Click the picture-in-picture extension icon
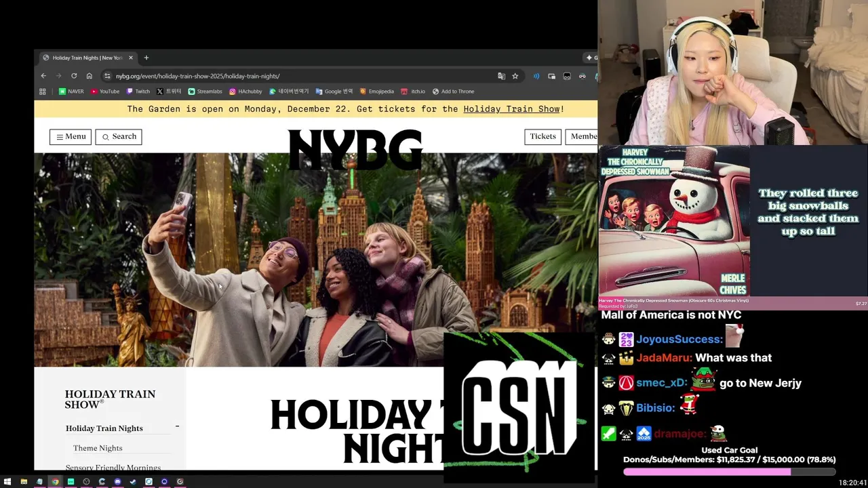 pyautogui.click(x=551, y=76)
